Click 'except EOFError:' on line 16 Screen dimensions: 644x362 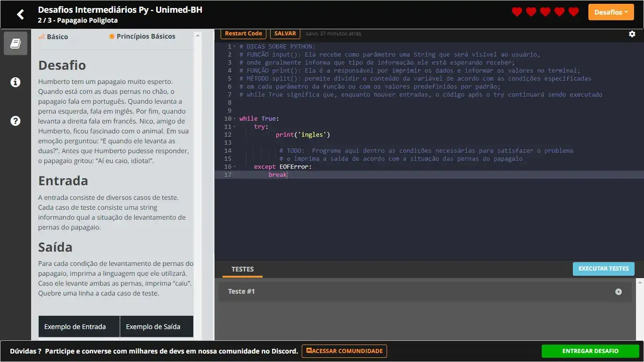point(283,167)
